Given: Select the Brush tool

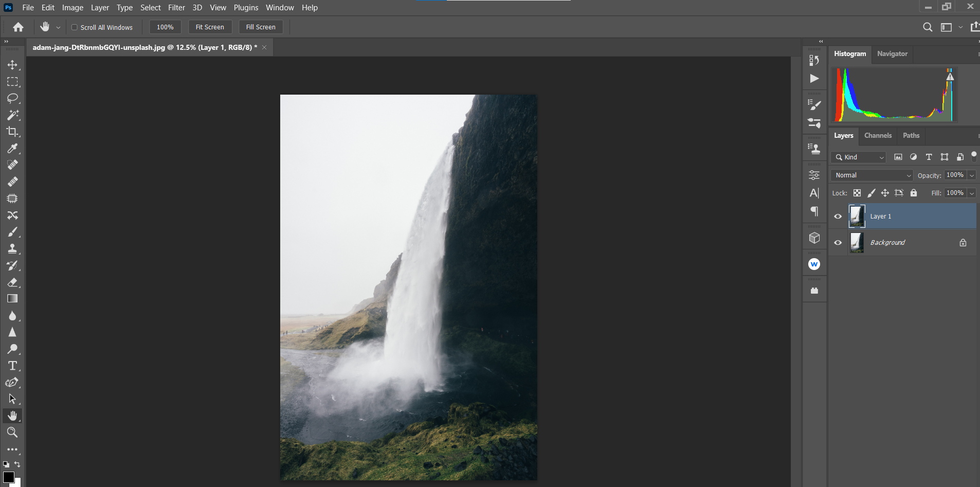Looking at the screenshot, I should point(12,232).
